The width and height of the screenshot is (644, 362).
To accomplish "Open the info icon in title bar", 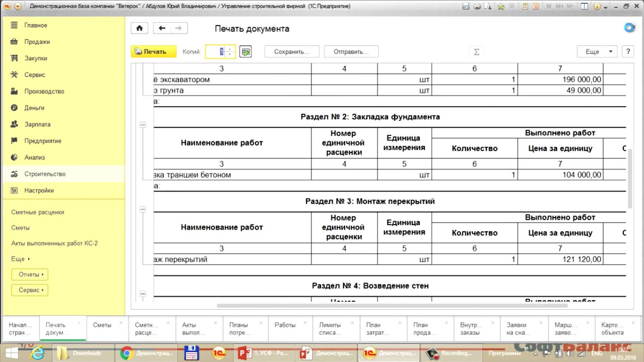I will [x=597, y=7].
